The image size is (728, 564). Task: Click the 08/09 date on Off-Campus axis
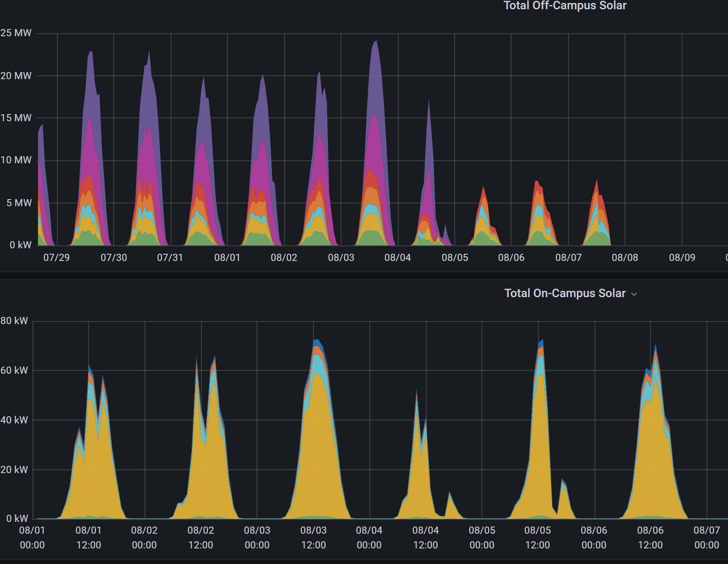click(x=682, y=258)
